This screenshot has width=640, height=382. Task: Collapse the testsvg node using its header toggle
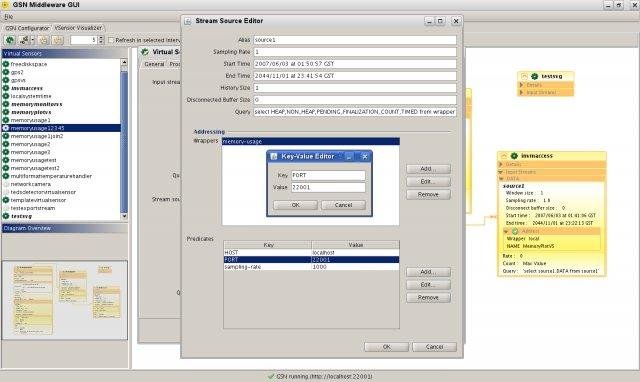click(x=524, y=76)
